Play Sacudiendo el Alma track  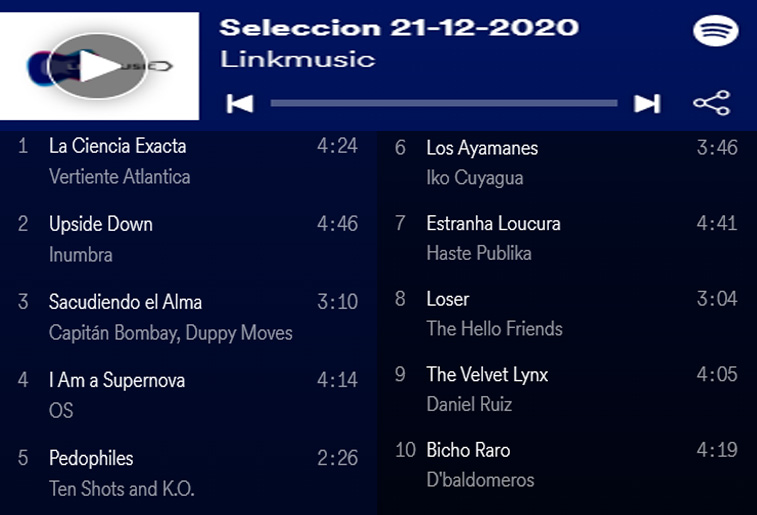(125, 302)
